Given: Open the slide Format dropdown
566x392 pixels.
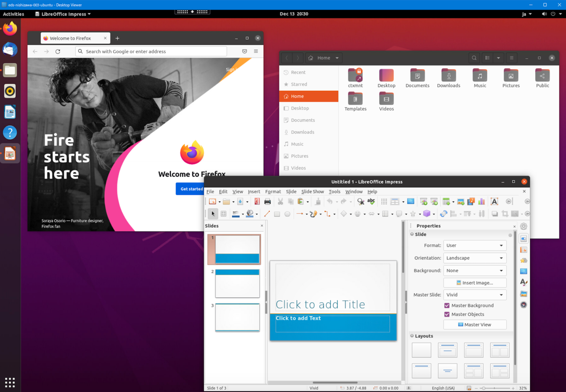Looking at the screenshot, I should pyautogui.click(x=474, y=246).
